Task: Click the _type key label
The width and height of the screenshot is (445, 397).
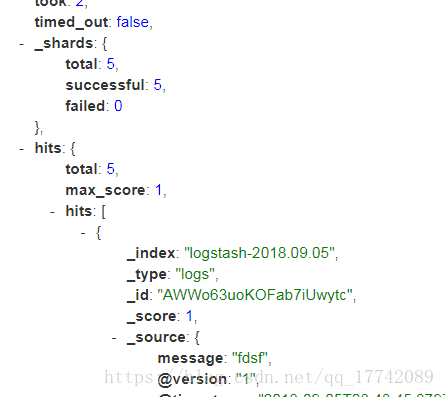Action: (x=147, y=275)
